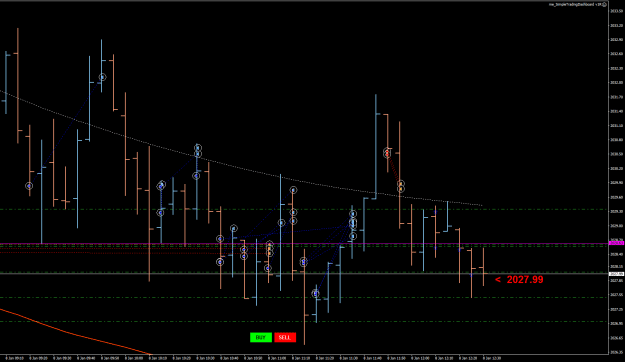Image resolution: width=625 pixels, height=362 pixels.
Task: Click the red 2027.99 price text
Action: click(525, 279)
